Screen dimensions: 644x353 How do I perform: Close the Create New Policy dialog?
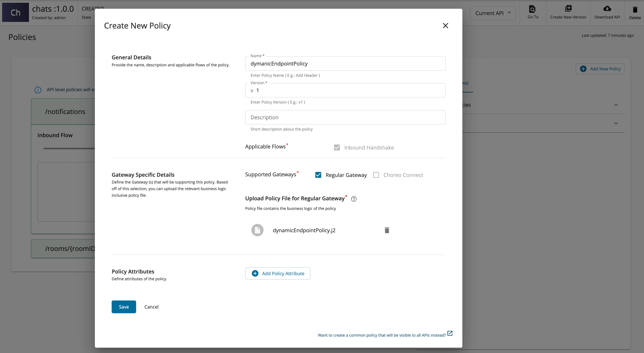pyautogui.click(x=446, y=26)
